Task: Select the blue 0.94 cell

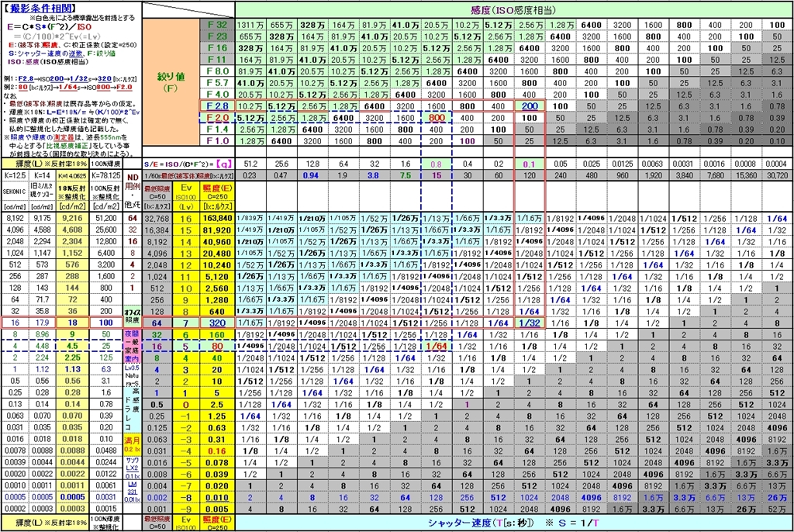Action: [x=312, y=175]
